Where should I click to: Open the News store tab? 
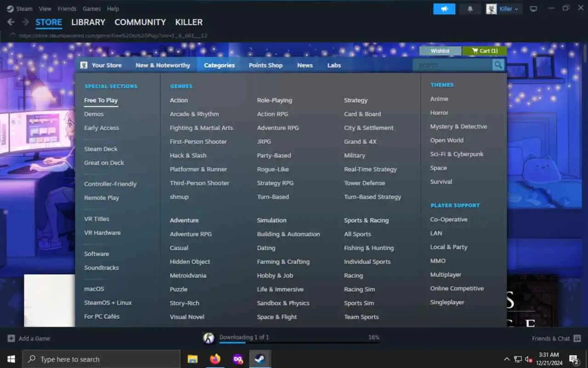click(x=305, y=65)
